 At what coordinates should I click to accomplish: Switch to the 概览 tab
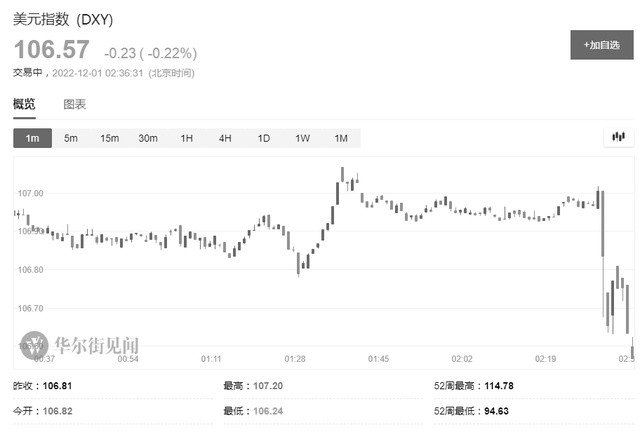click(x=24, y=104)
